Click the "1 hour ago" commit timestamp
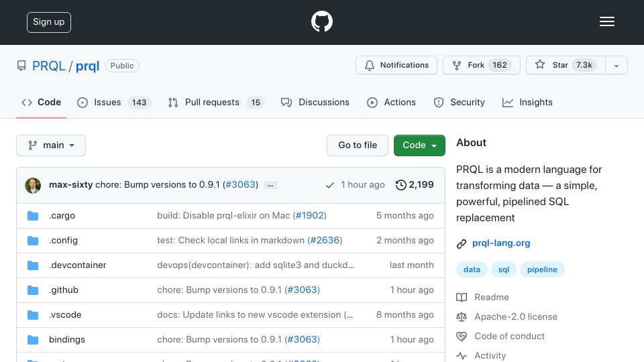Screen dimensions: 644x362 (x=363, y=185)
